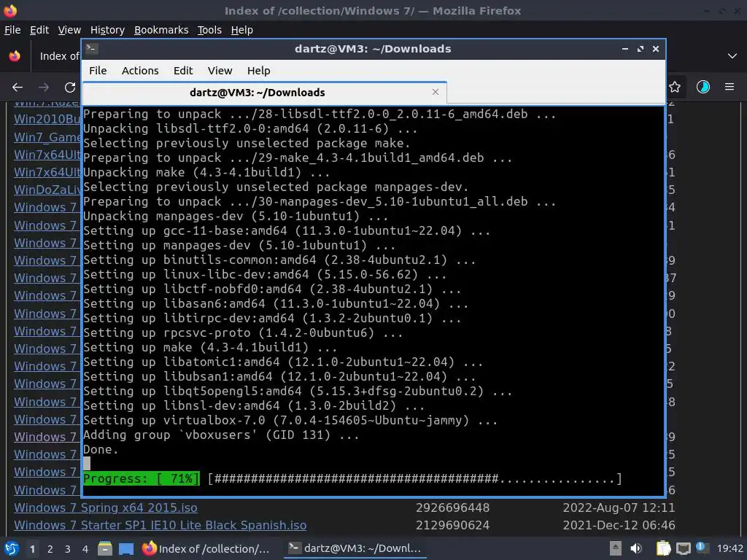
Task: Click date 2021-Dec-12 06:46 in listing
Action: point(619,525)
